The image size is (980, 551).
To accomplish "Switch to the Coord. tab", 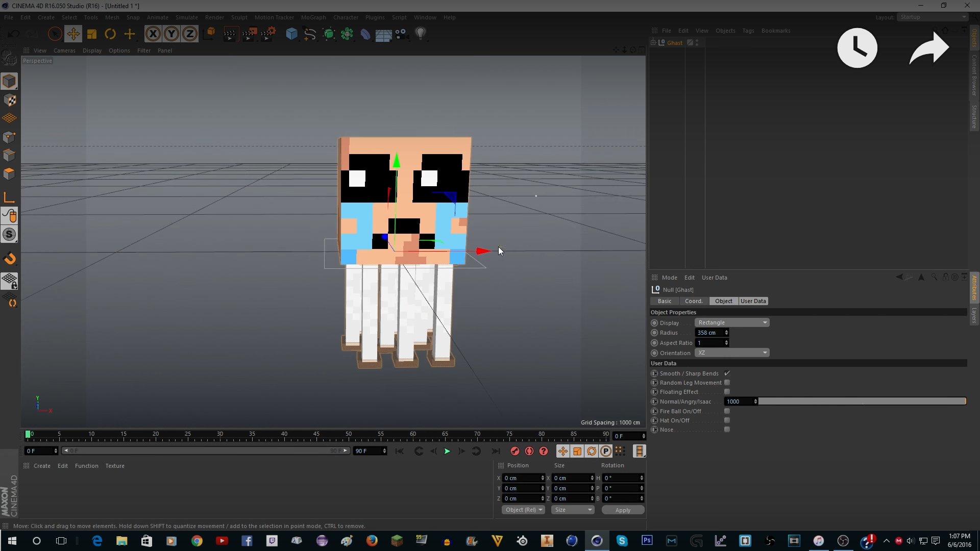I will tap(694, 301).
